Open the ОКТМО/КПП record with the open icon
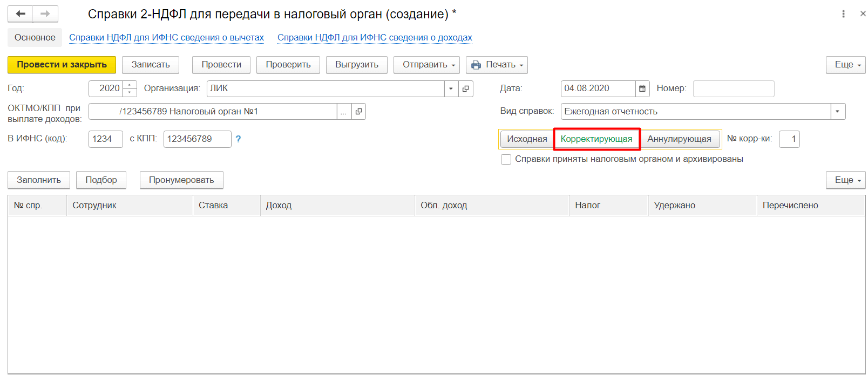Screen dimensions: 868x375 [359, 111]
